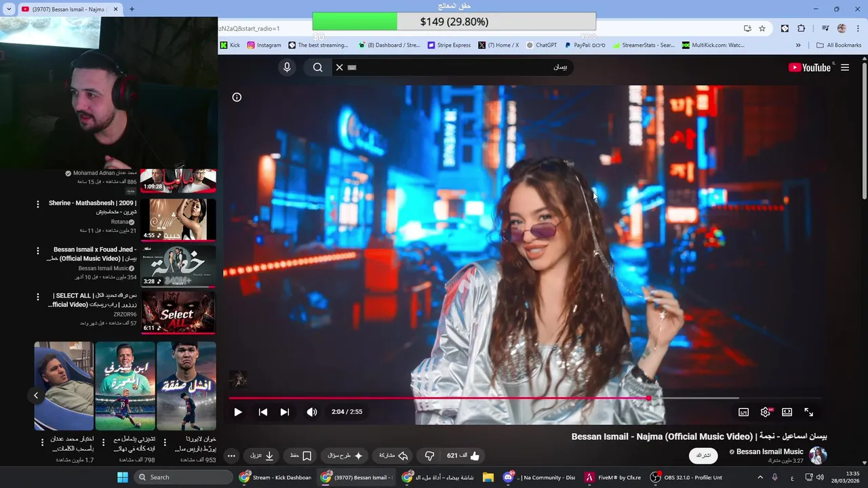
Task: Open the StreamerStats bookmark
Action: [644, 45]
